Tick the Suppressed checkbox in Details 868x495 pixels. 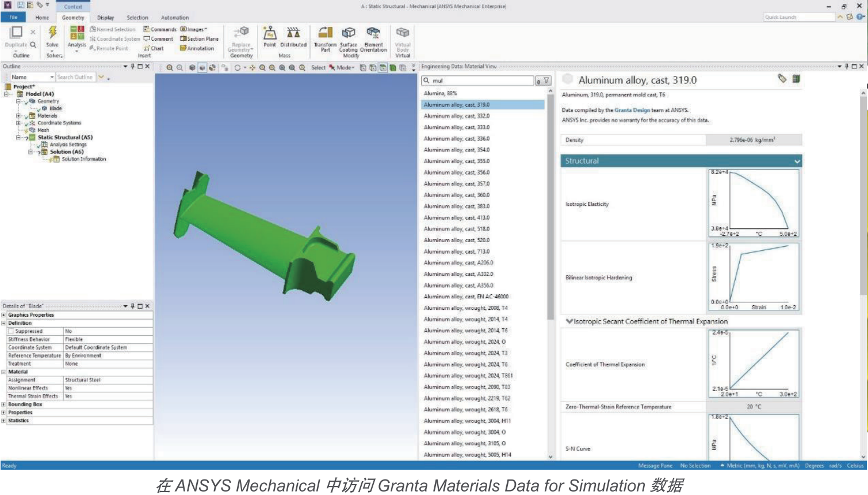tap(11, 331)
